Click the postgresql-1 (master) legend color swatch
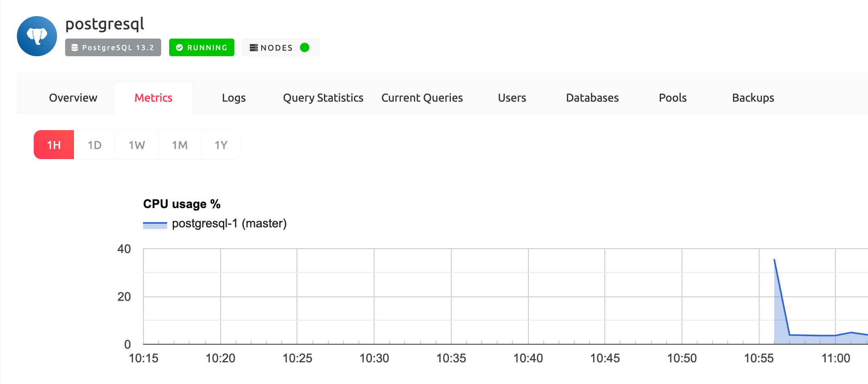Screen dimensions: 868x384 155,224
